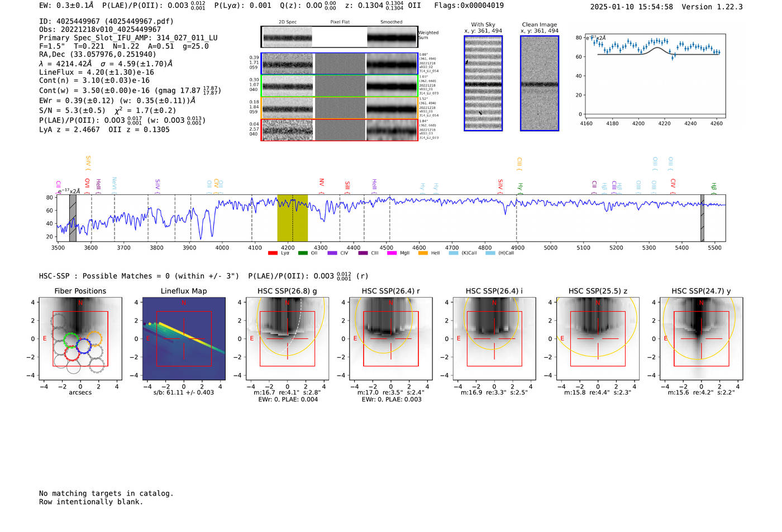Pick the CIII dark purple legend swatch

click(x=363, y=253)
